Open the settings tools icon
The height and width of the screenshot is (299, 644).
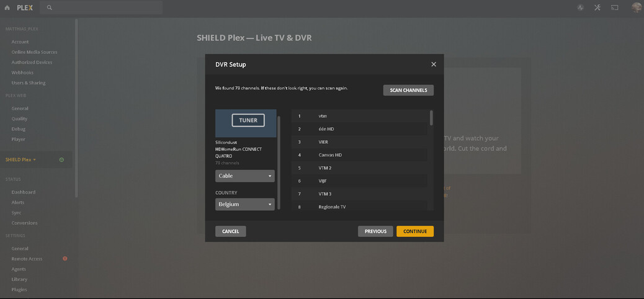[x=597, y=7]
